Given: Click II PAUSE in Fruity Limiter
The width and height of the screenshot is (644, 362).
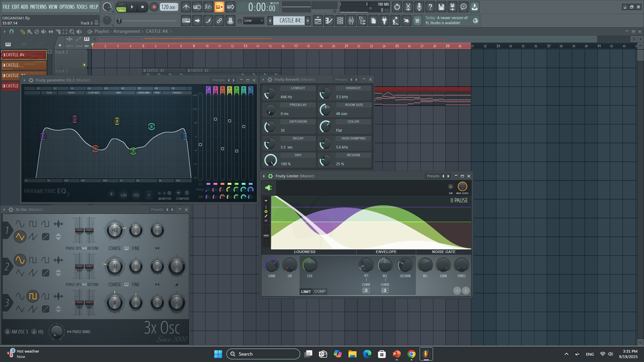Looking at the screenshot, I should (x=459, y=201).
